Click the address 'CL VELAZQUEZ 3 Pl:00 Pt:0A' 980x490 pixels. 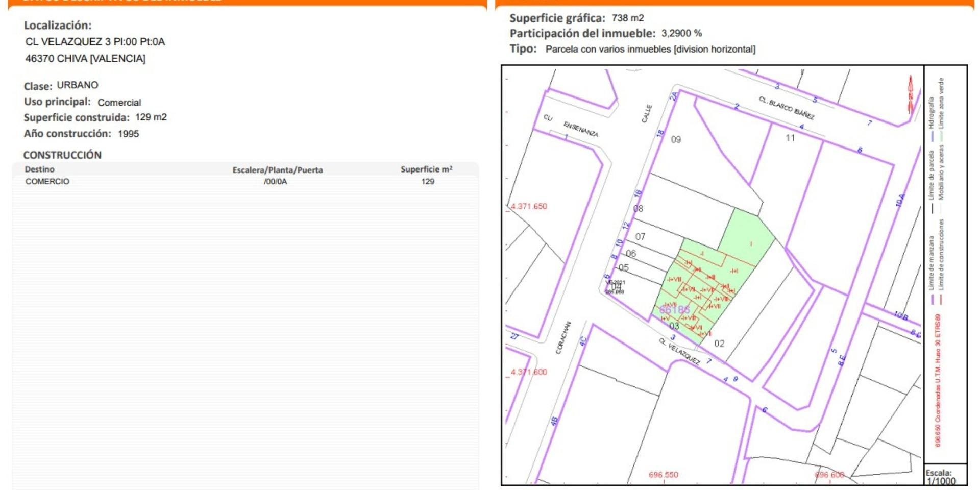(x=95, y=42)
